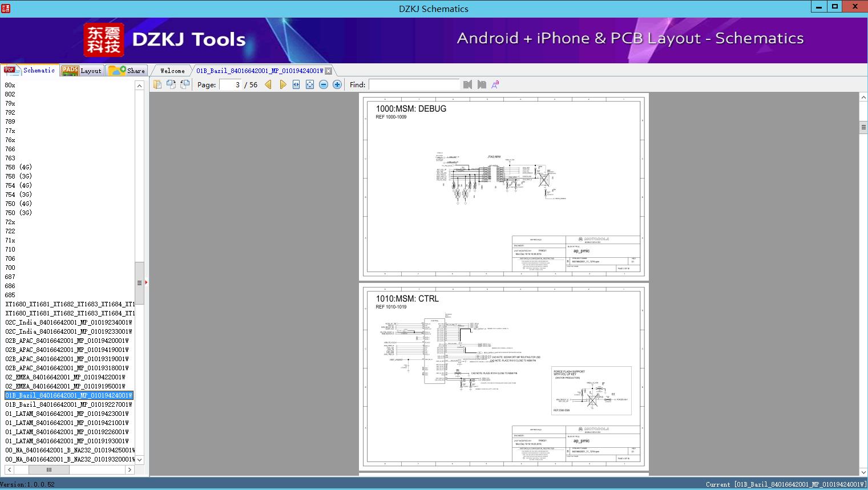Select 02_EMEA_84016642001_MP_01019422001W in the list
The image size is (868, 490).
click(x=65, y=377)
